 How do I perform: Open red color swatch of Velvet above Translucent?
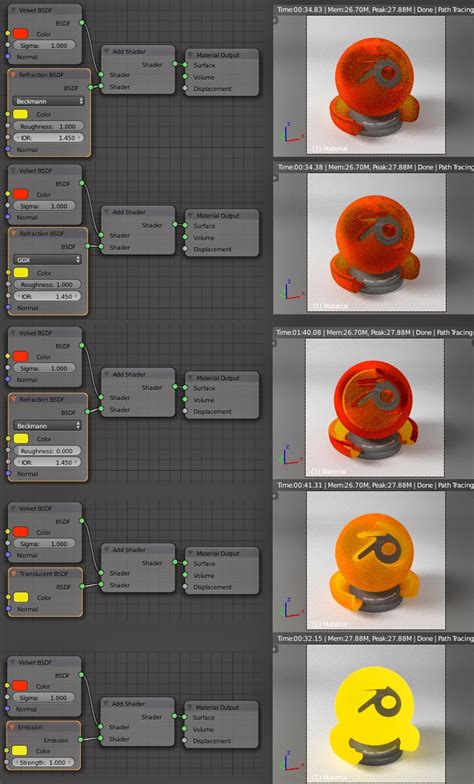(20, 532)
